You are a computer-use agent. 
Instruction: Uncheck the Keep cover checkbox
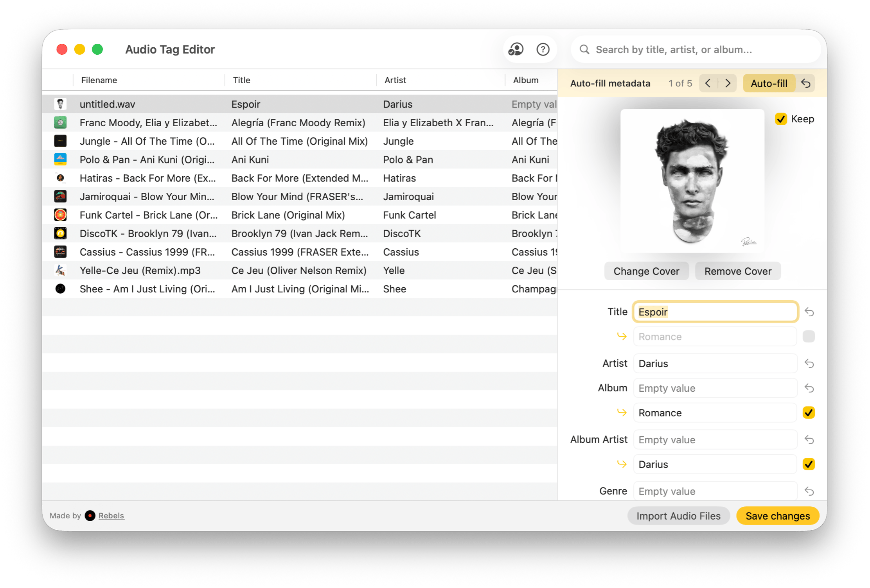(781, 119)
